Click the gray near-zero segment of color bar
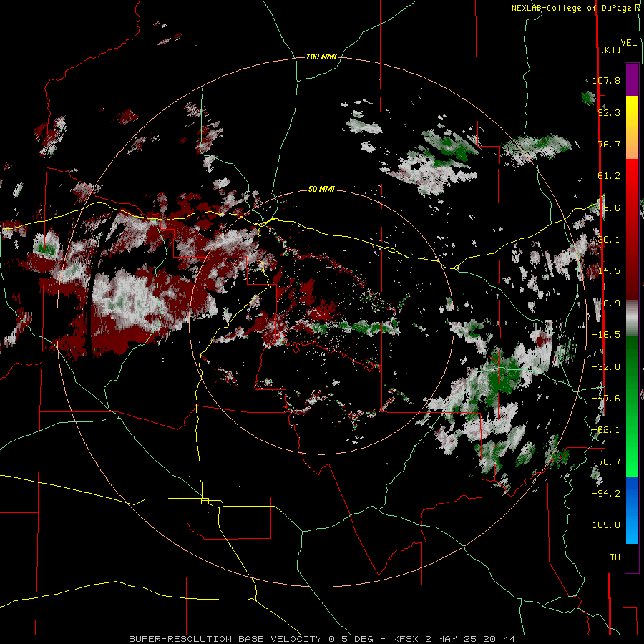Screen dimensions: 644x644 point(632,318)
